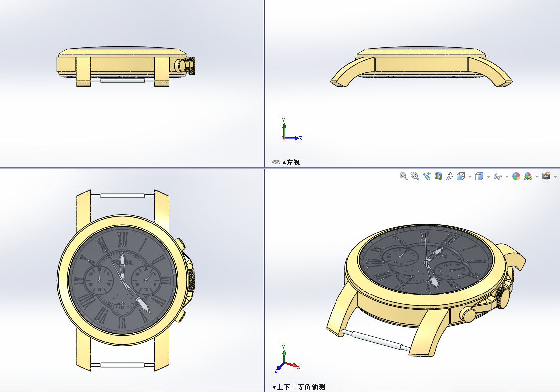Click the Apply Scene icon
Image resolution: width=560 pixels, height=392 pixels.
[528, 176]
